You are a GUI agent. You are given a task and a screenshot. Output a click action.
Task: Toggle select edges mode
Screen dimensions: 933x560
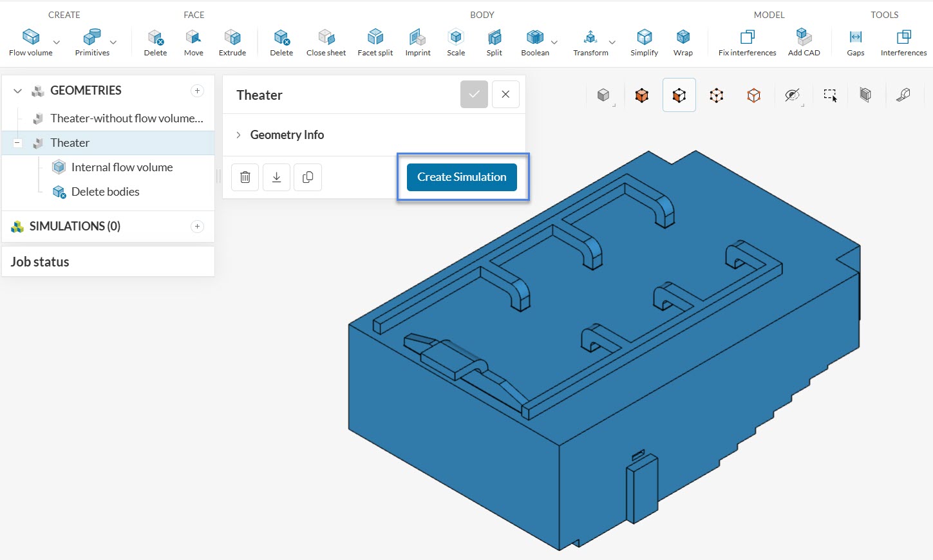pyautogui.click(x=754, y=95)
